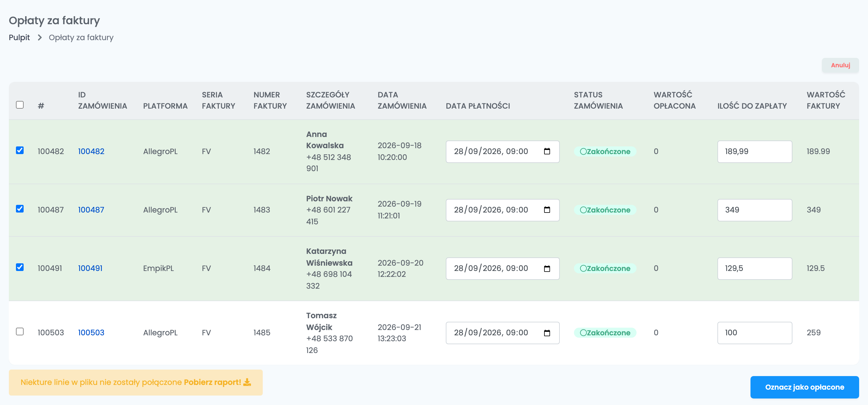Click the Katarzyna Wiśniewska customer details
The image size is (868, 405).
tap(329, 268)
